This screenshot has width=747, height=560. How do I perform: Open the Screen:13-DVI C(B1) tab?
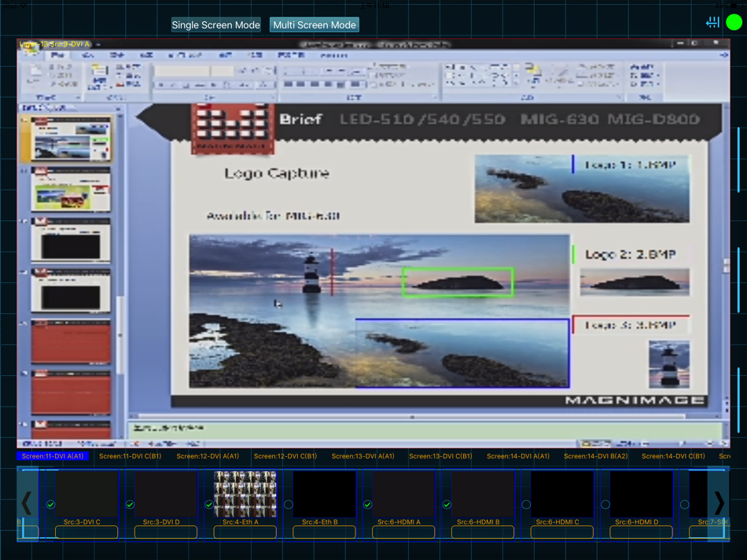[440, 456]
